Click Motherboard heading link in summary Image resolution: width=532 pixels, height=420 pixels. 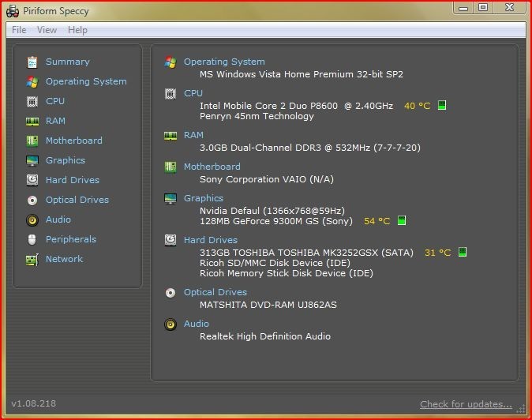click(212, 167)
